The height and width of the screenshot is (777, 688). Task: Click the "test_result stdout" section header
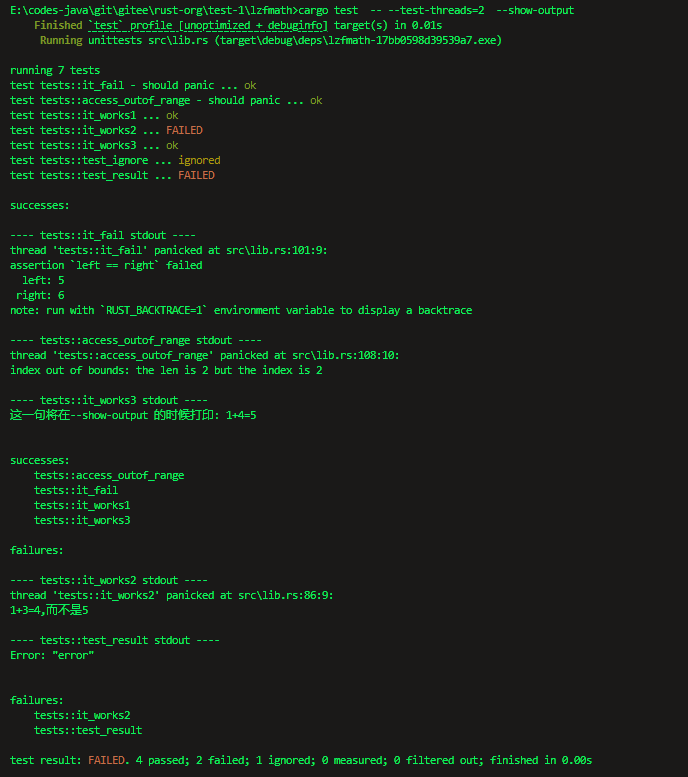(115, 640)
